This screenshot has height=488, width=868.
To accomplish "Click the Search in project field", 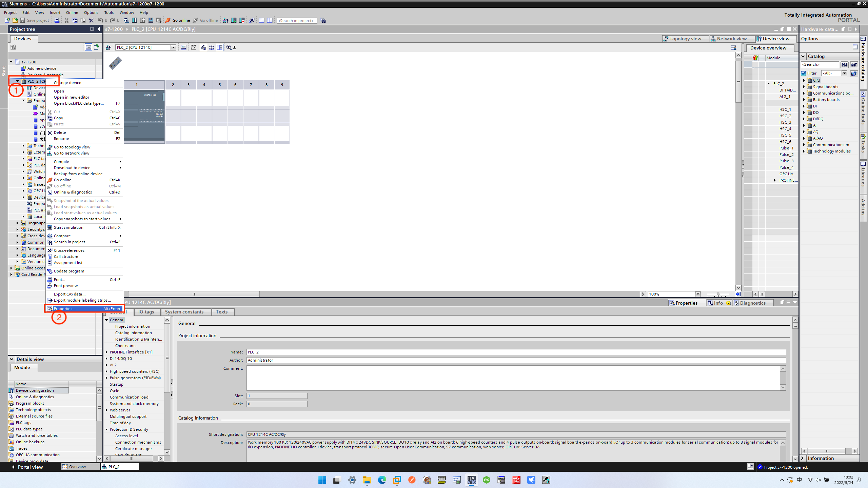I will pos(297,21).
